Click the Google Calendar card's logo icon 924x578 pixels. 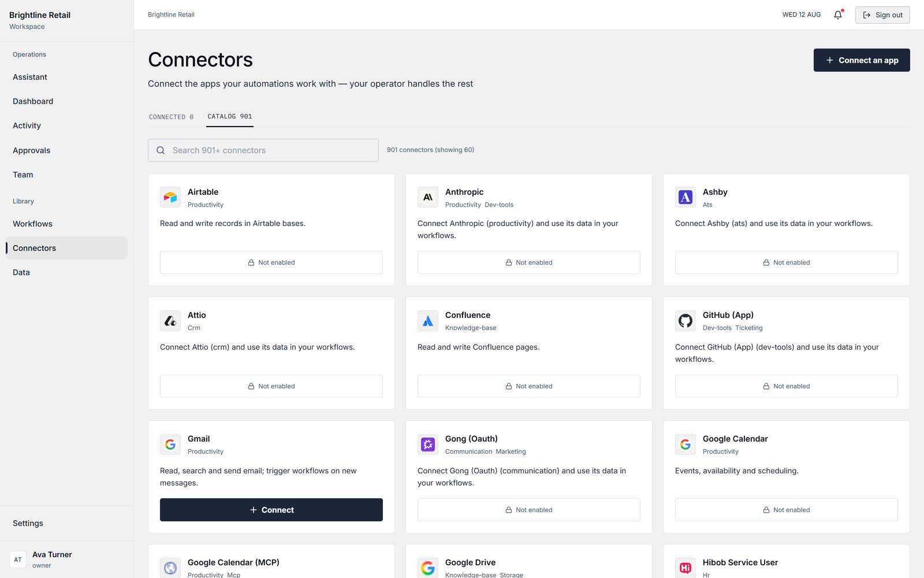685,444
